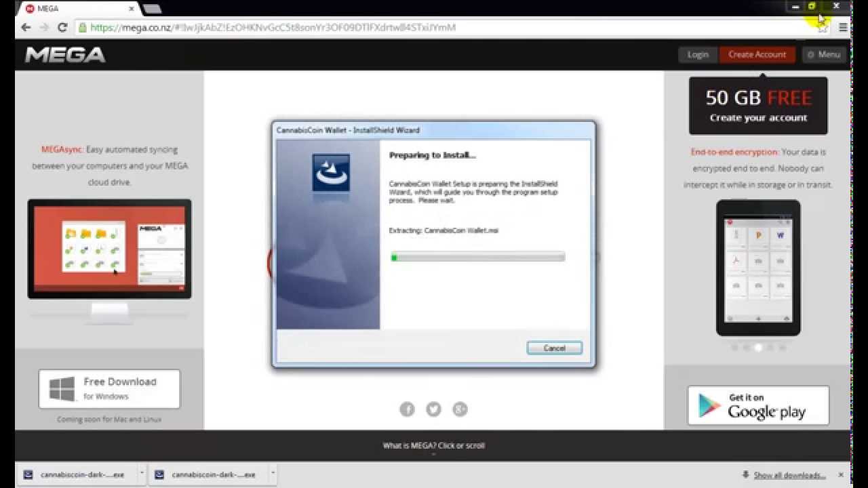Open the MEGA Menu button
The image size is (868, 488).
[x=824, y=55]
